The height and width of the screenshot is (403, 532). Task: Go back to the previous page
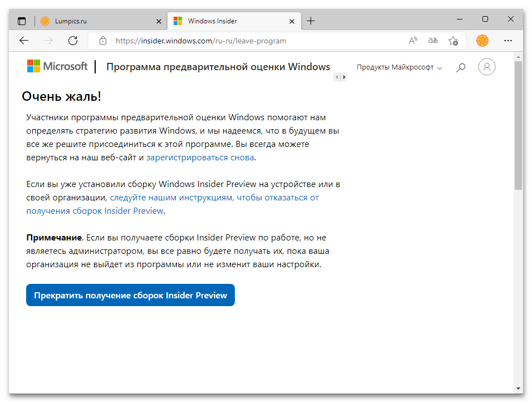pyautogui.click(x=24, y=41)
